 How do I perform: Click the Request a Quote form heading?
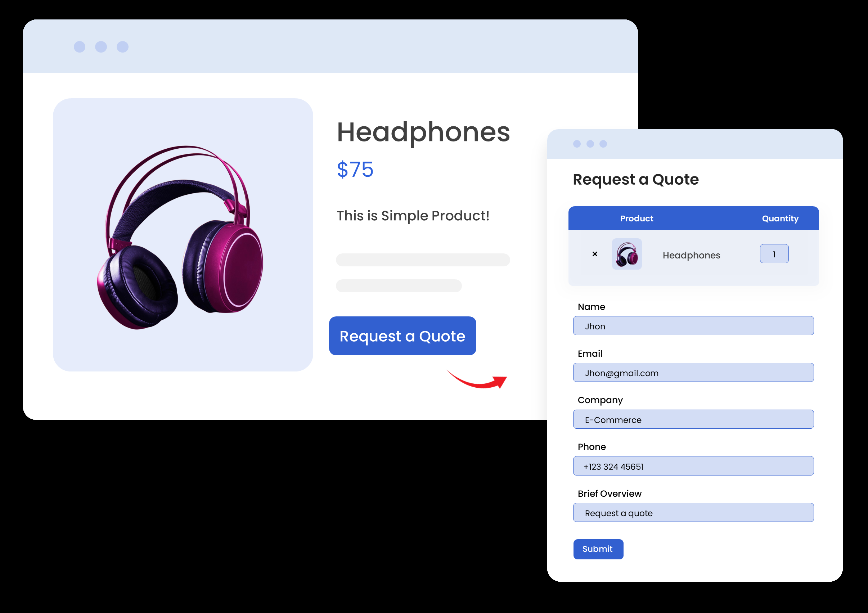point(635,180)
